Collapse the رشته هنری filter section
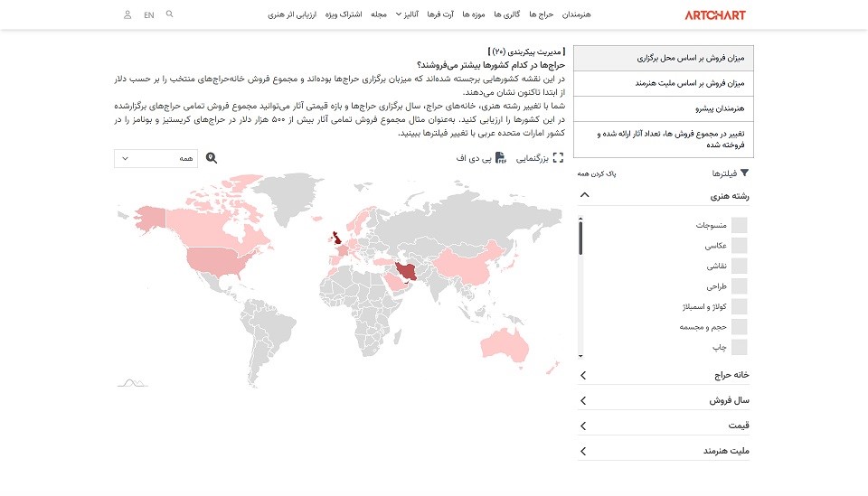 [584, 194]
